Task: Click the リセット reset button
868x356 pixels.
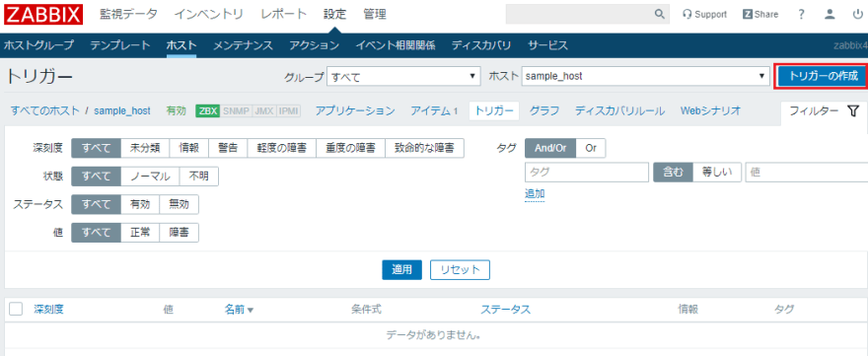Action: tap(460, 269)
